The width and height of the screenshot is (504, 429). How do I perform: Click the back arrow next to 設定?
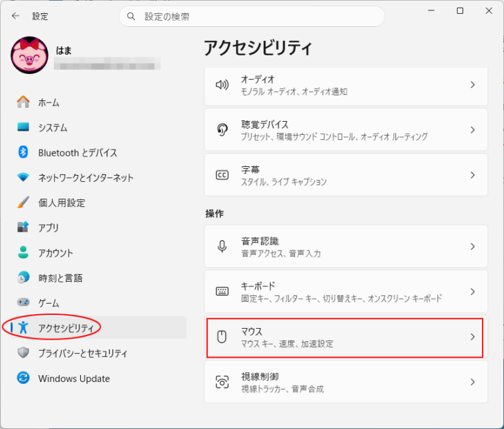click(x=15, y=16)
